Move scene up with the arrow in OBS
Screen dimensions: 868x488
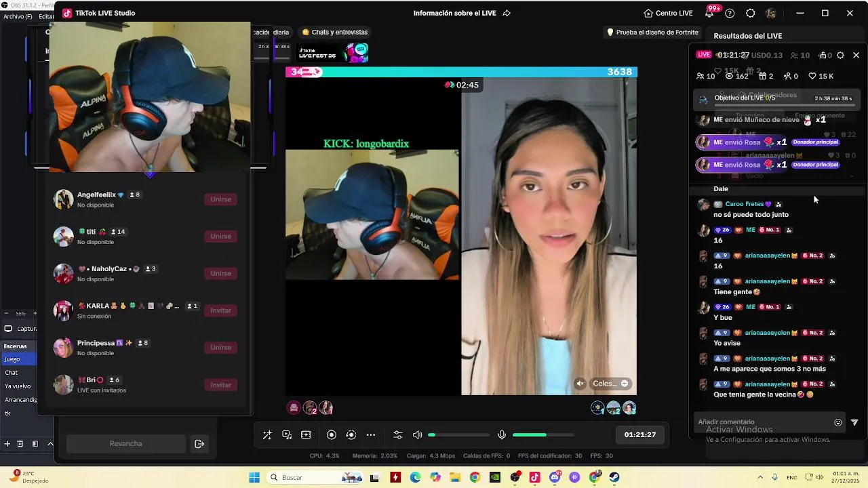50,444
